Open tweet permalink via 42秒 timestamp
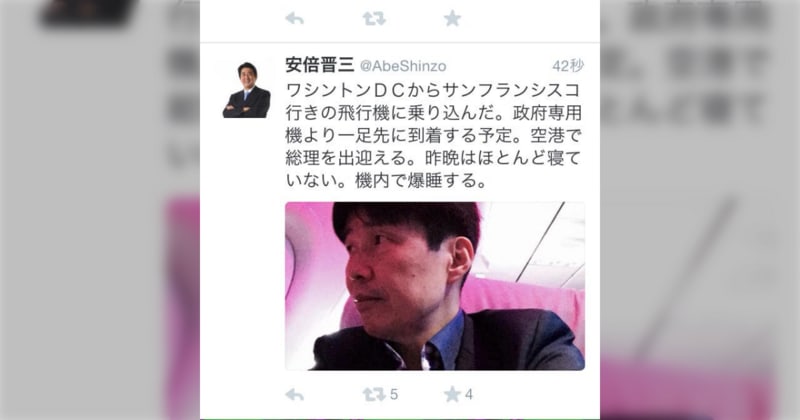This screenshot has width=800, height=420. coord(568,66)
